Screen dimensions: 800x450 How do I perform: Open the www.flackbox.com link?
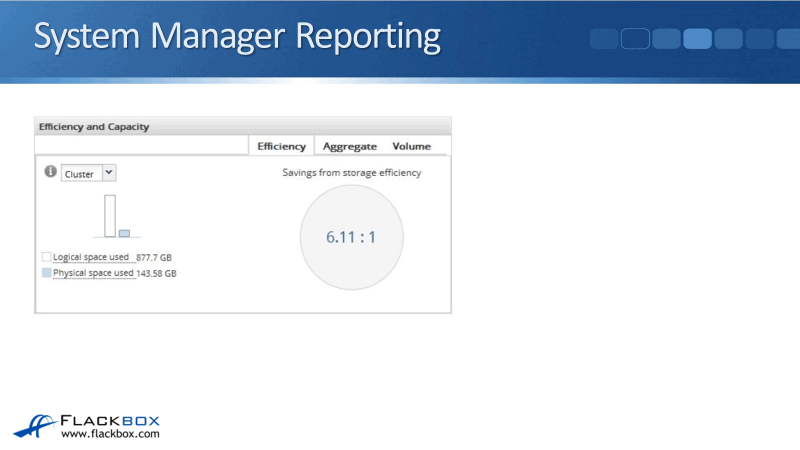tap(110, 435)
